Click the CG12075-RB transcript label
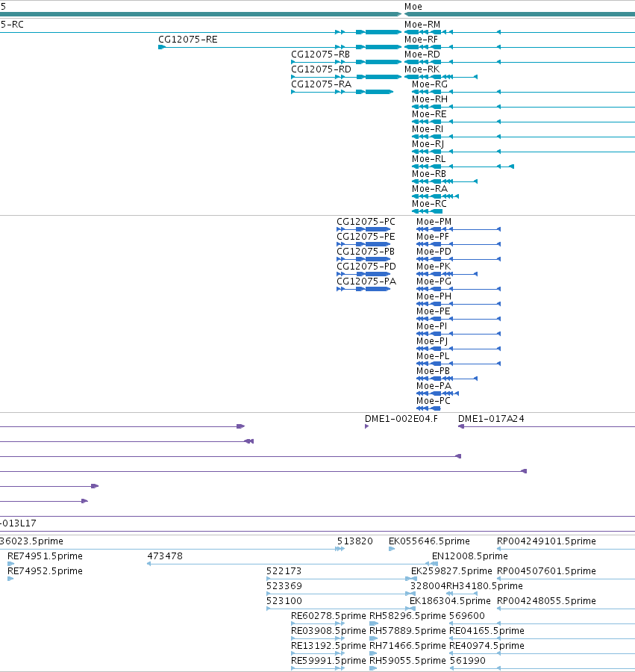This screenshot has width=635, height=672. tap(320, 55)
